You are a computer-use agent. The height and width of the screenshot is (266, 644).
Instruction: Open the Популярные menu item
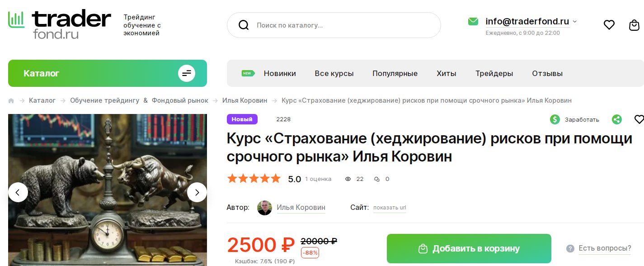(x=395, y=73)
